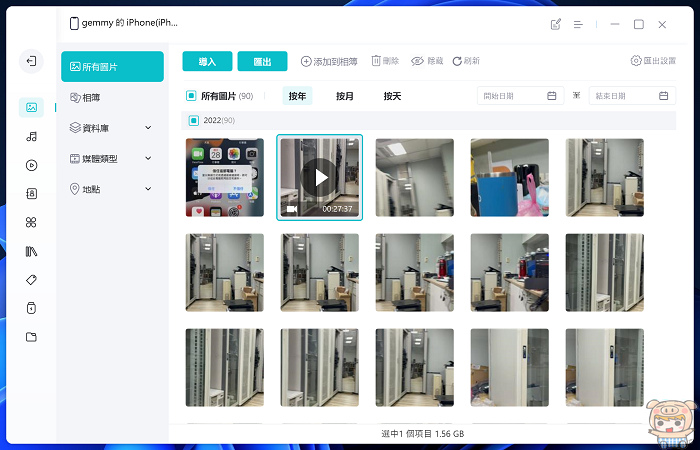Open calendar icon in 開始日期 field

pyautogui.click(x=552, y=96)
